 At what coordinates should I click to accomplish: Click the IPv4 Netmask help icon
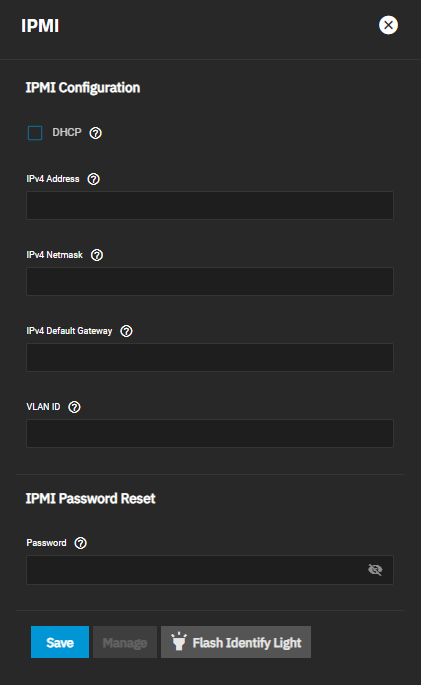pos(97,255)
